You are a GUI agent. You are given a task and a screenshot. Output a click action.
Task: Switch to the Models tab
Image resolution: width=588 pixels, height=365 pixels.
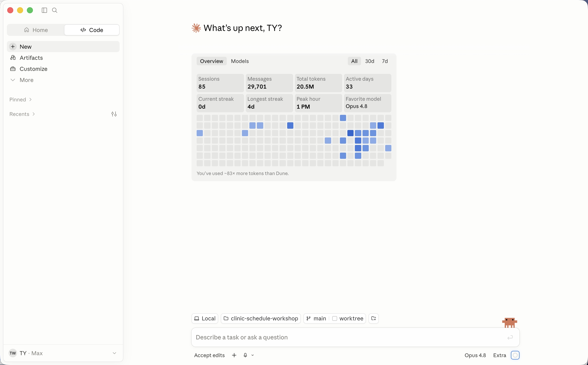pyautogui.click(x=240, y=61)
